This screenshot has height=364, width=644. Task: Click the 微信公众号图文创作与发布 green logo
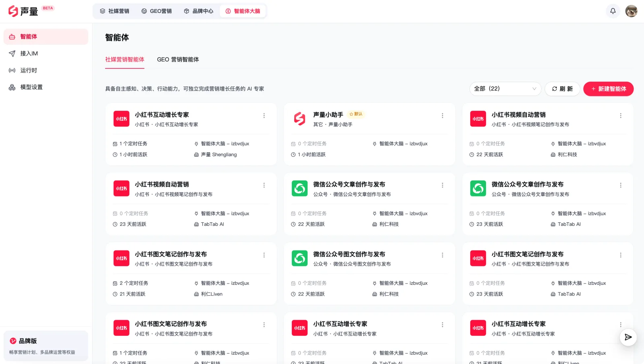pos(299,258)
